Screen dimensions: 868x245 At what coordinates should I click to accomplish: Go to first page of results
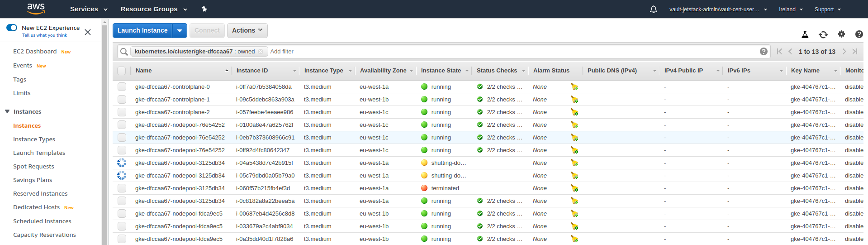[x=779, y=52]
